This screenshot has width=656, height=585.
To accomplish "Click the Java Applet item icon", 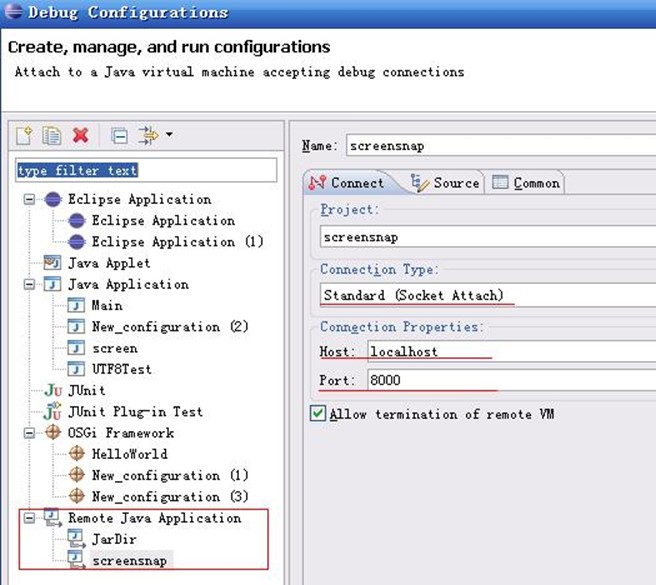I will (52, 263).
